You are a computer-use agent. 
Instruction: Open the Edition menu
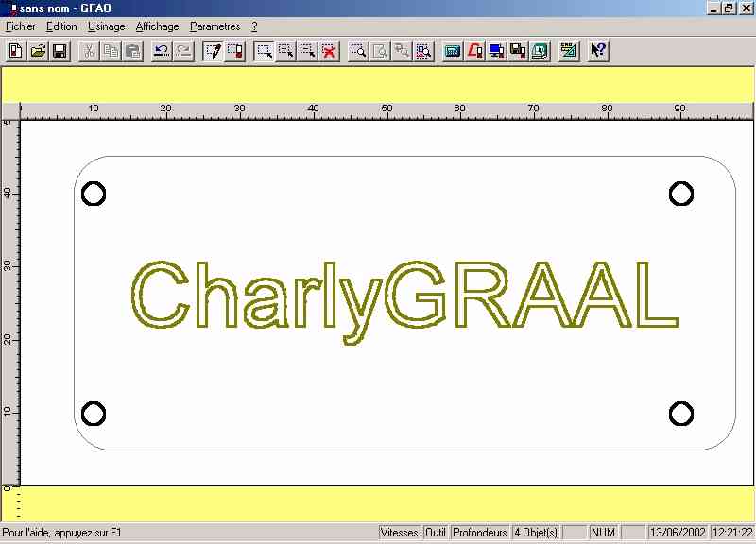point(61,26)
